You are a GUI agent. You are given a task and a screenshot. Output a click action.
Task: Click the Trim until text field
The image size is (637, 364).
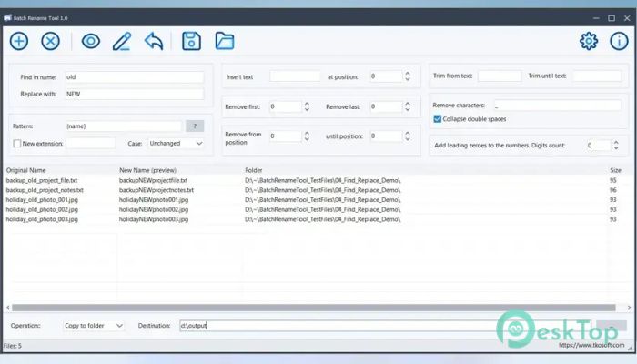click(x=597, y=76)
